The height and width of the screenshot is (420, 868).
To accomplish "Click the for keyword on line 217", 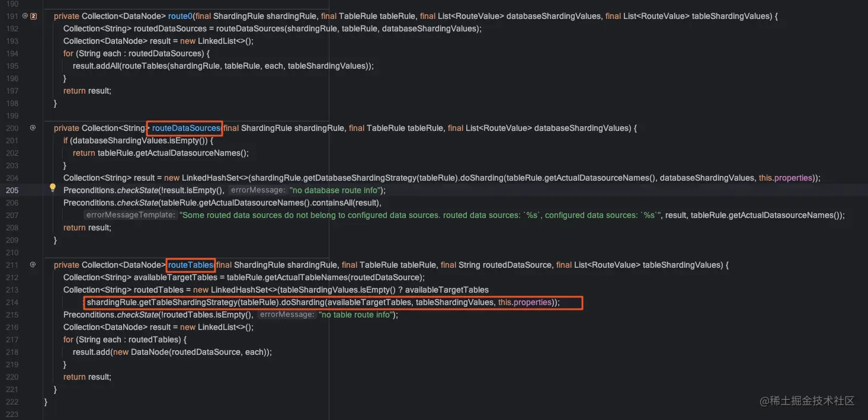I will coord(68,339).
